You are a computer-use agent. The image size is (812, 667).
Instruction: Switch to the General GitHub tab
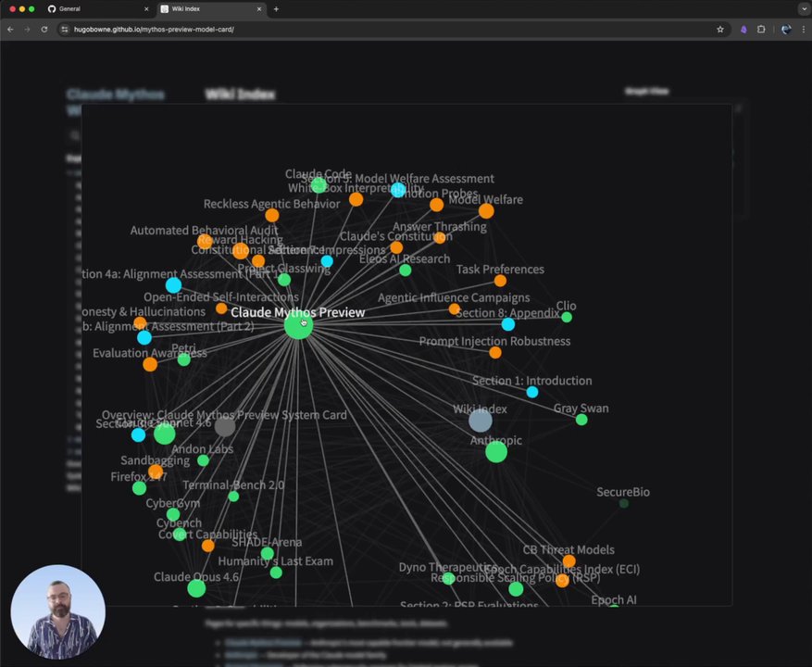pyautogui.click(x=98, y=9)
